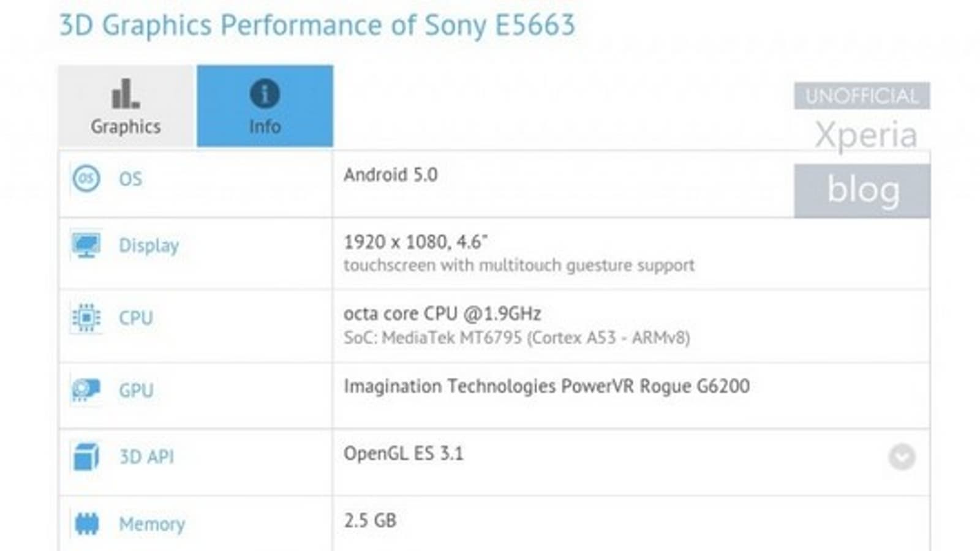Viewport: 980px width, 551px height.
Task: Click the CPU chip icon
Action: pyautogui.click(x=86, y=318)
